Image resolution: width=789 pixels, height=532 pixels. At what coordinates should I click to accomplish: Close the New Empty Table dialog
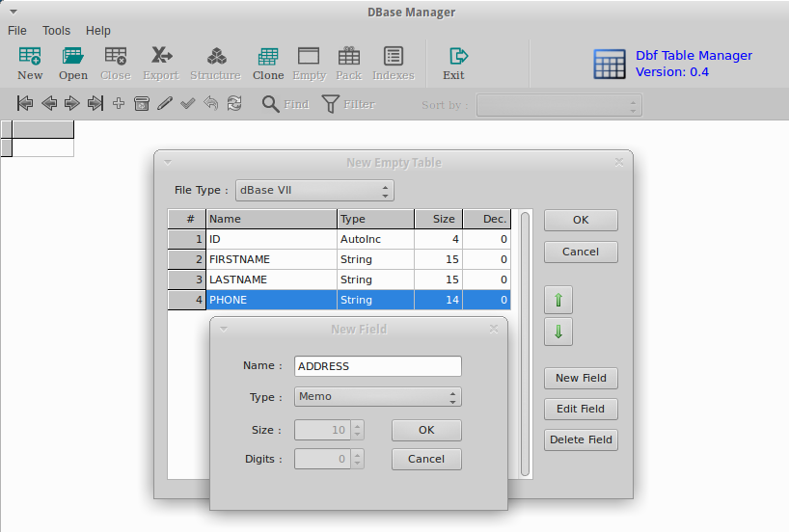click(x=619, y=163)
